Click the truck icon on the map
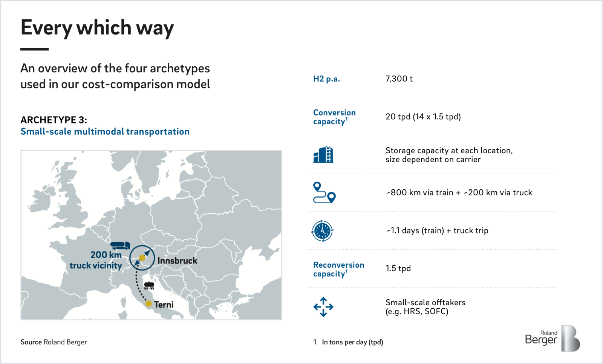 120,245
